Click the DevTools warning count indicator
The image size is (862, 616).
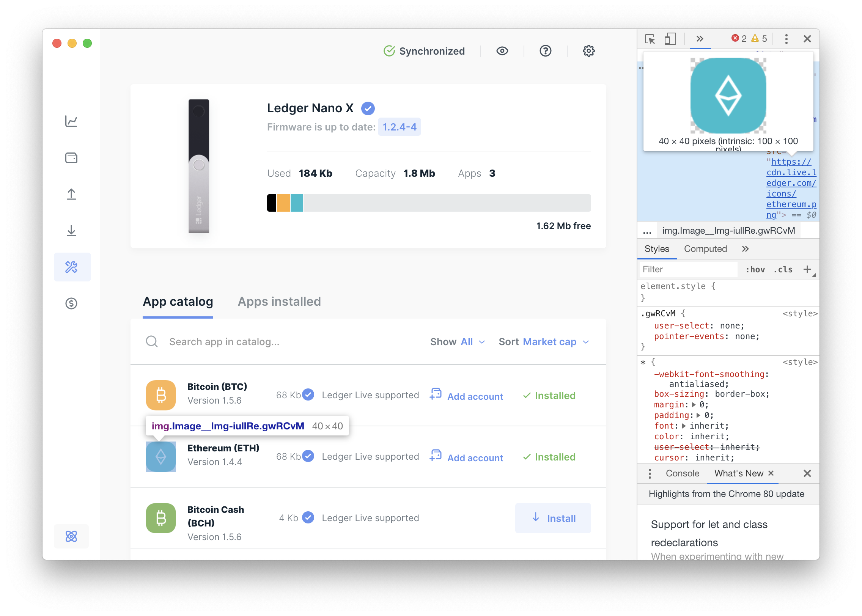(x=759, y=39)
